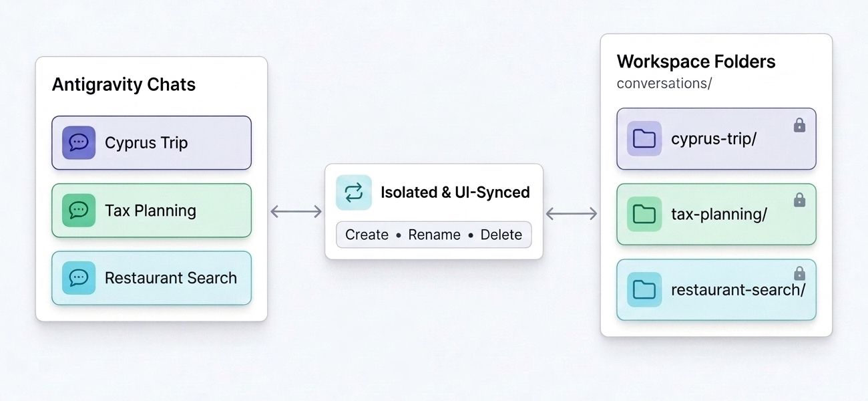
Task: Click the Restaurant Search chat bubble icon
Action: [x=79, y=278]
